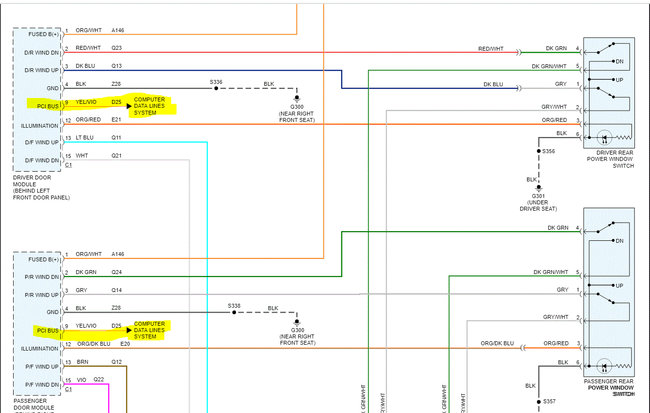Select the DK GRN Q24 wire label

click(99, 272)
